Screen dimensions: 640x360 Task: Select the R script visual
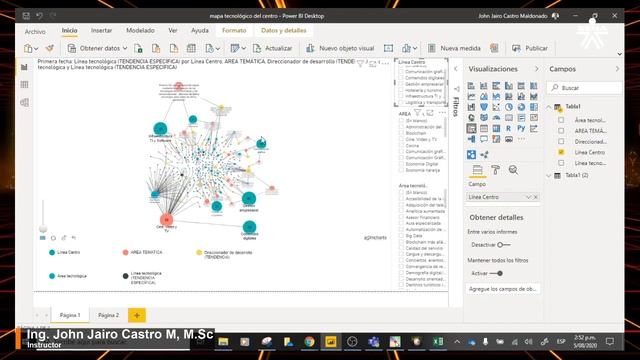(509, 128)
